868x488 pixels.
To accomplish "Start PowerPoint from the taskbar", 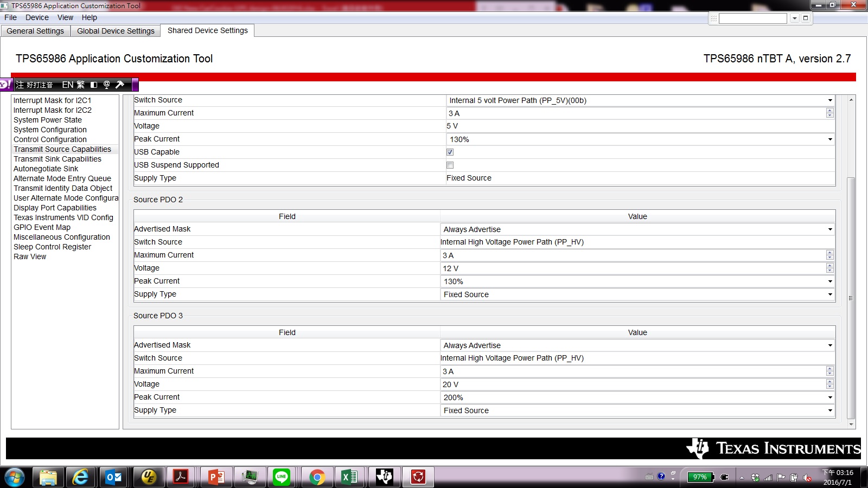I will click(215, 477).
